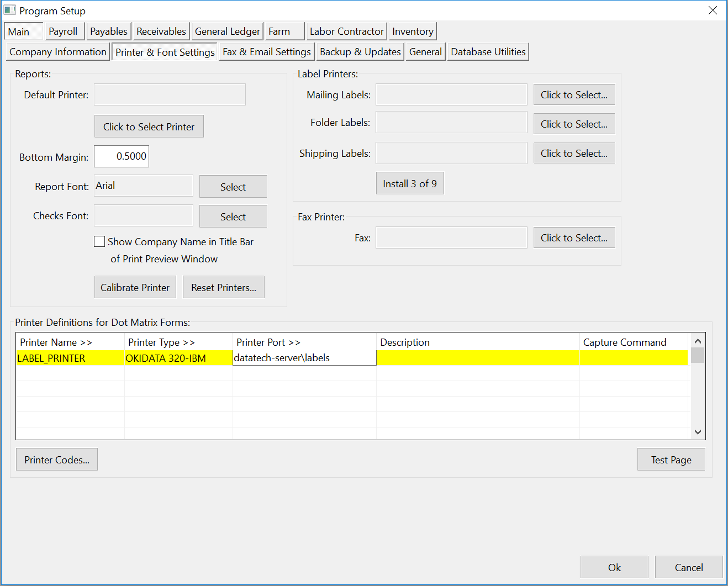Click Calibrate Printer button
This screenshot has height=586, width=728.
coord(135,287)
